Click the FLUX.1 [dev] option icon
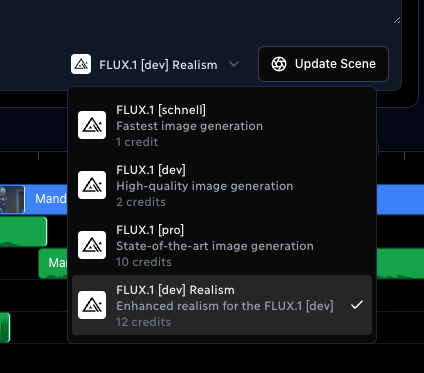The height and width of the screenshot is (373, 424). coord(92,185)
